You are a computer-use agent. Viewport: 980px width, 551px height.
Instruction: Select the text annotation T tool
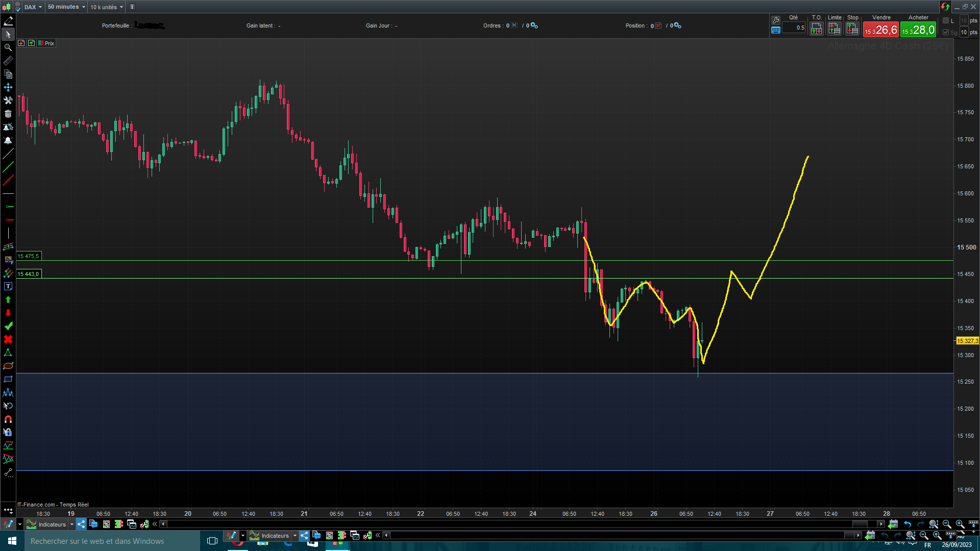point(8,286)
